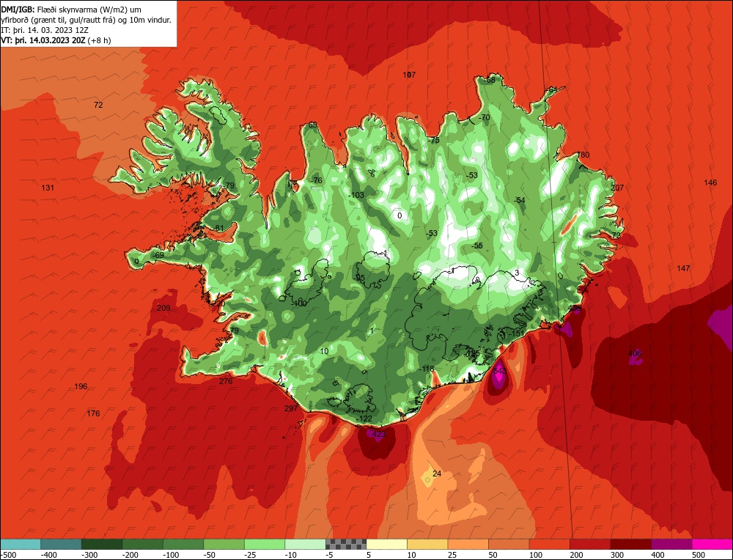Screen dimensions: 733x560
Task: Click the value -55 over land
Action: (x=476, y=246)
